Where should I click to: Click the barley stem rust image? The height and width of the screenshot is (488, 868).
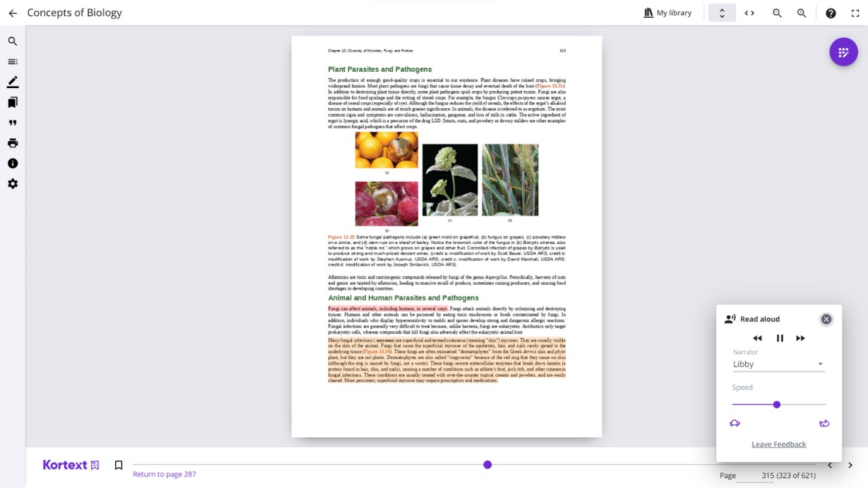click(510, 180)
